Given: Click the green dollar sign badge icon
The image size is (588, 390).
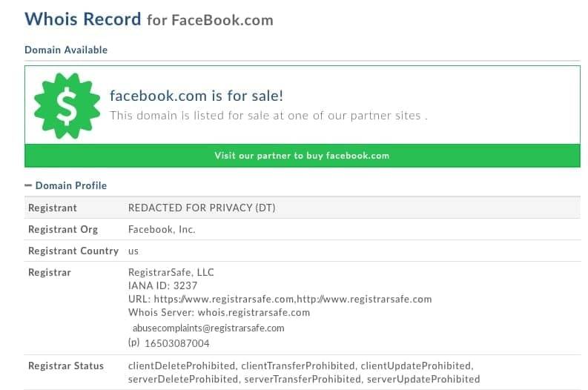Looking at the screenshot, I should click(67, 107).
